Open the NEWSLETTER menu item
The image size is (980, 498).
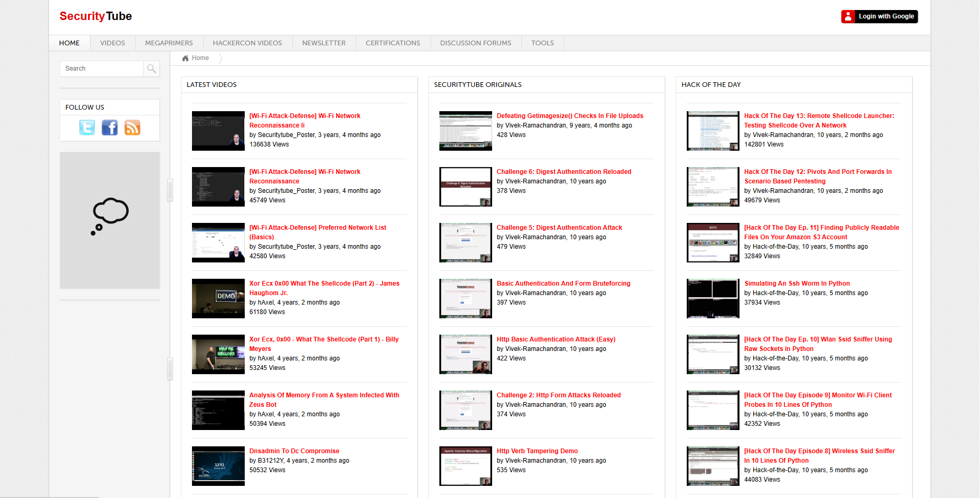[324, 43]
